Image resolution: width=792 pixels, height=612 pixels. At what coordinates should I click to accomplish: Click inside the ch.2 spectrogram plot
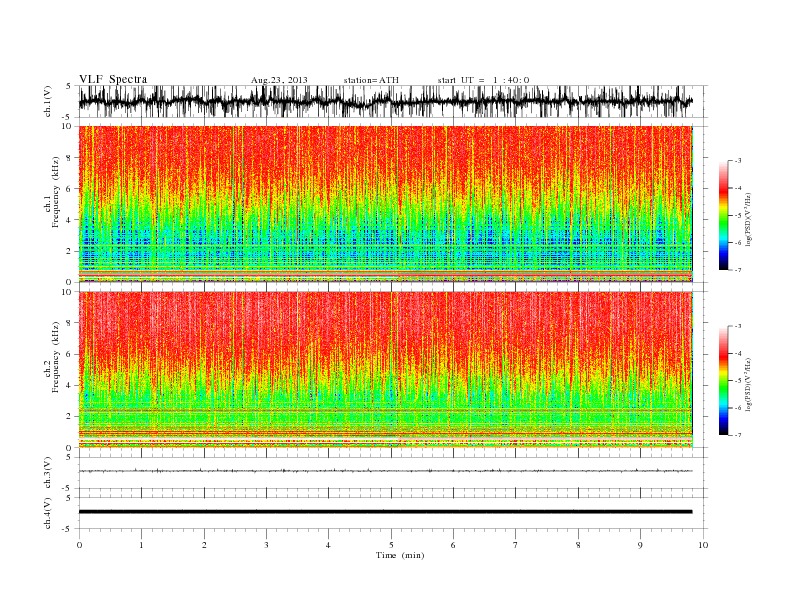pos(385,369)
